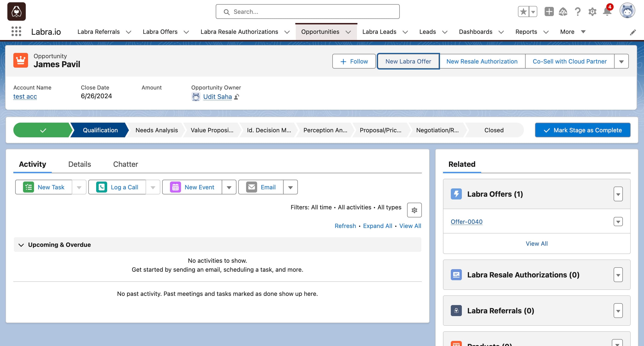Open the Setup gear icon
The height and width of the screenshot is (346, 644).
point(592,12)
